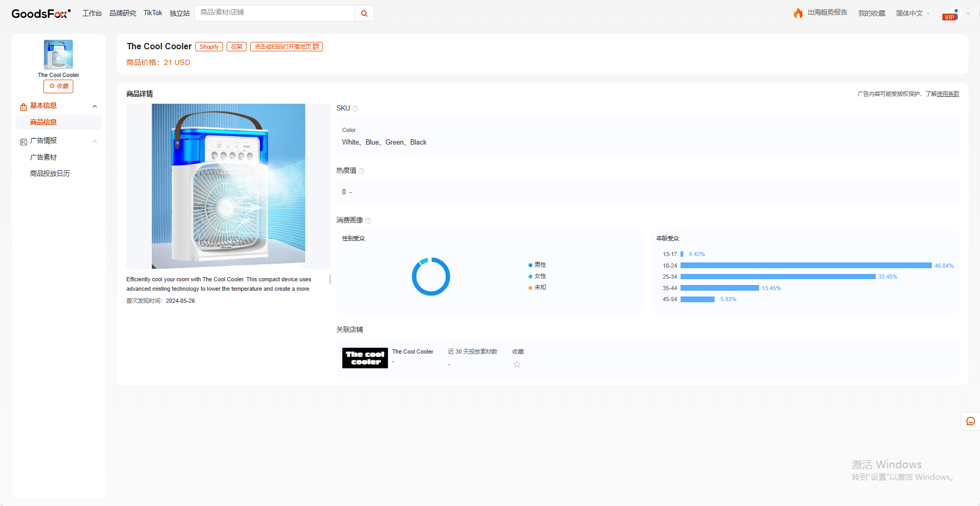The height and width of the screenshot is (506, 980).
Task: Click 近 30 天投放素材数 label
Action: 473,352
